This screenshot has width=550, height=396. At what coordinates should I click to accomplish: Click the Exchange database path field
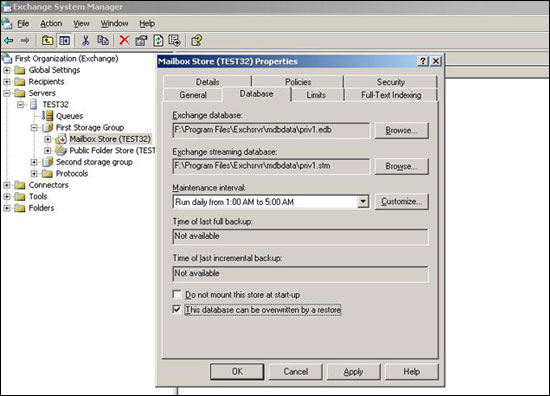click(271, 130)
